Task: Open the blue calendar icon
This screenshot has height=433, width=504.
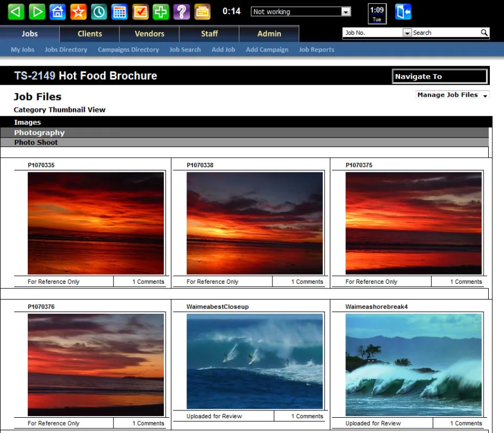Action: [119, 12]
